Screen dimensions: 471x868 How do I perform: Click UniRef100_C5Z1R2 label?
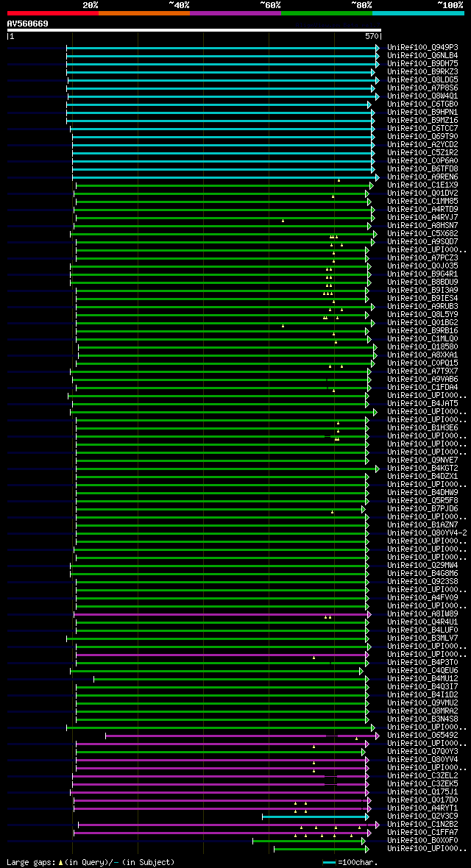pyautogui.click(x=422, y=153)
